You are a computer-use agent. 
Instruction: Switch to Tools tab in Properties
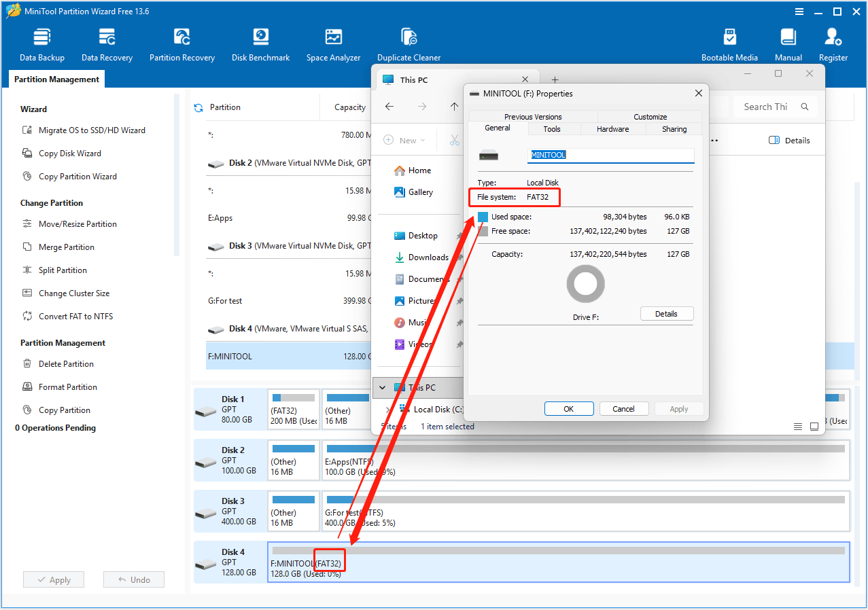tap(552, 129)
